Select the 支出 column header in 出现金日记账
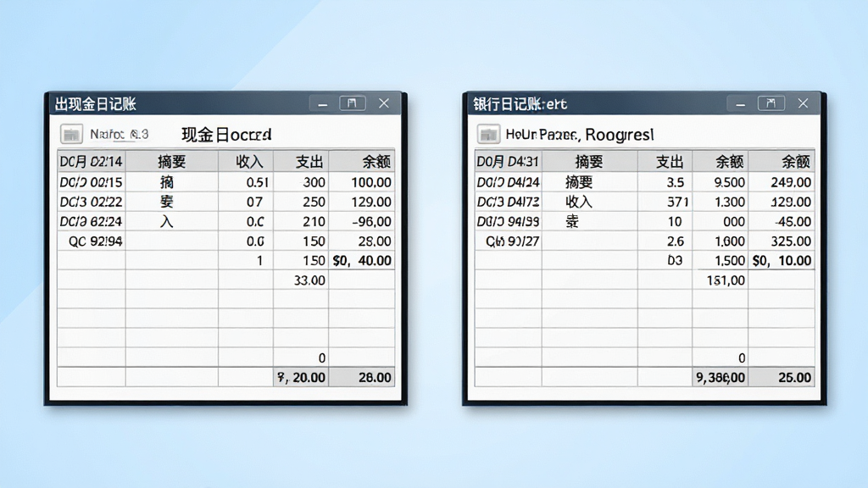This screenshot has height=488, width=868. [x=301, y=162]
